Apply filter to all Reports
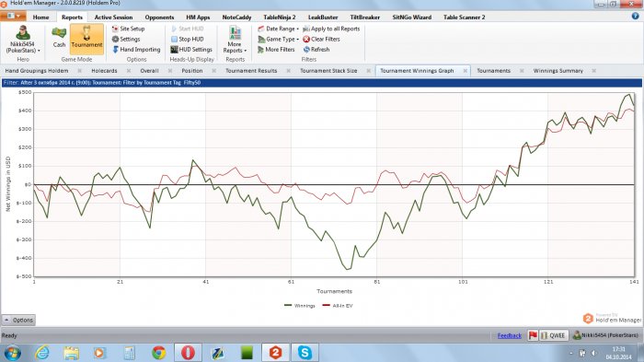Viewport: 644px width, 362px height. (x=331, y=29)
